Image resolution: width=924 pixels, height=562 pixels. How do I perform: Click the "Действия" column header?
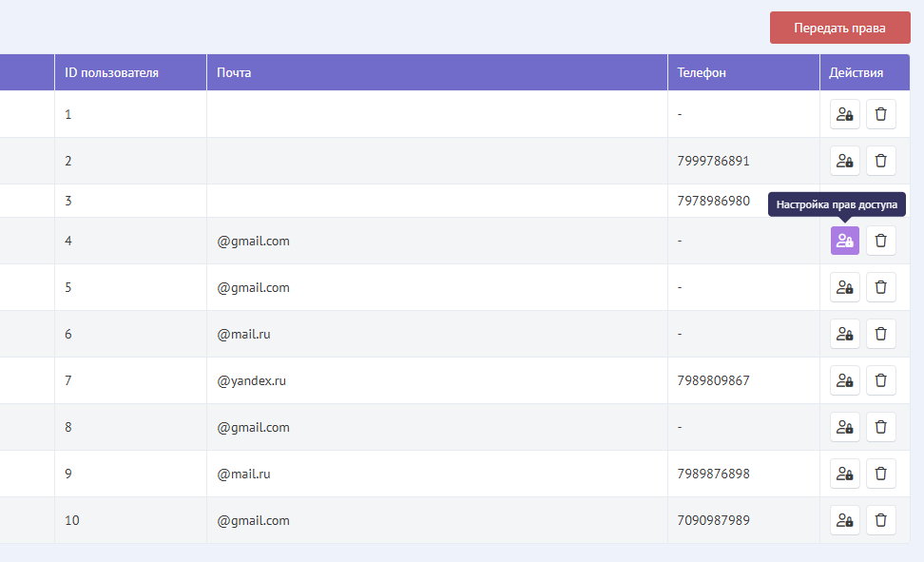(x=856, y=72)
